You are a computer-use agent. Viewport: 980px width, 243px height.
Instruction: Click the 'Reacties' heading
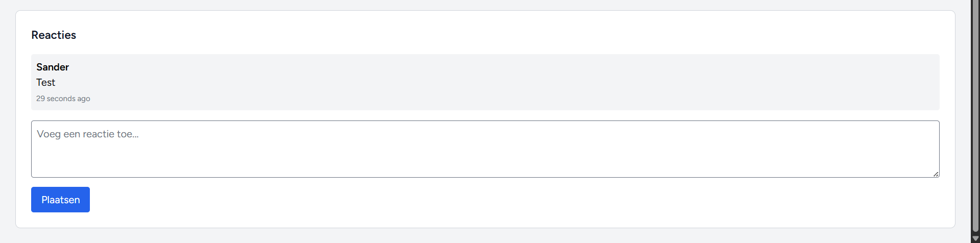click(x=54, y=35)
